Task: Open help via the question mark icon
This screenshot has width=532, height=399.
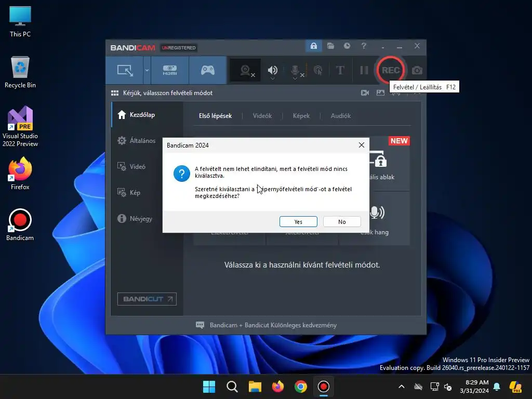Action: point(364,46)
